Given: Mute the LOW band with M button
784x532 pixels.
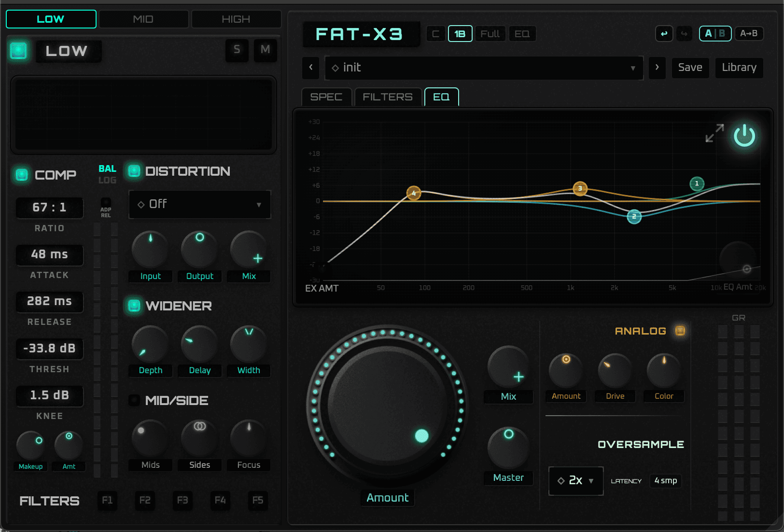Looking at the screenshot, I should [x=265, y=50].
